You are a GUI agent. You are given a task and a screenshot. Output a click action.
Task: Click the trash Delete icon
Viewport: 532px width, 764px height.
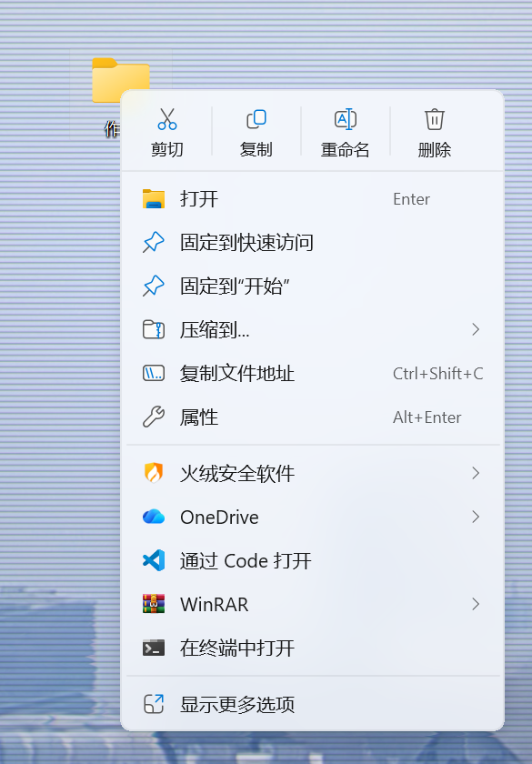pos(435,119)
